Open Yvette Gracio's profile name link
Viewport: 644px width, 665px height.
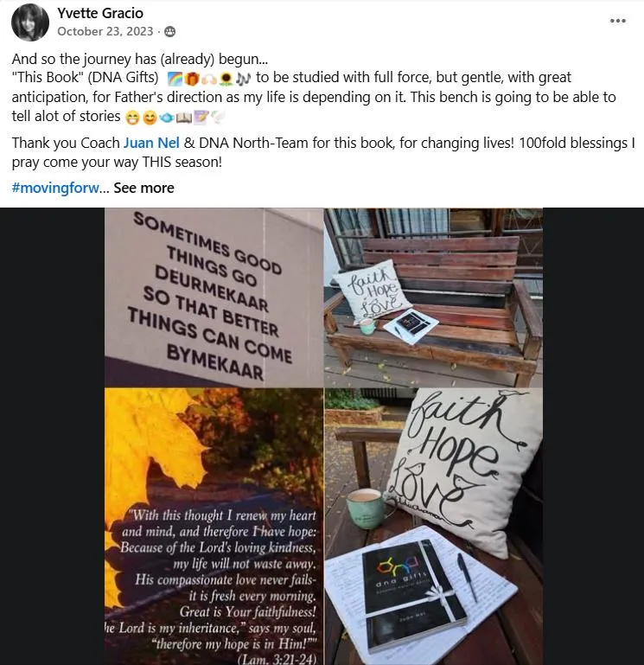pyautogui.click(x=100, y=13)
